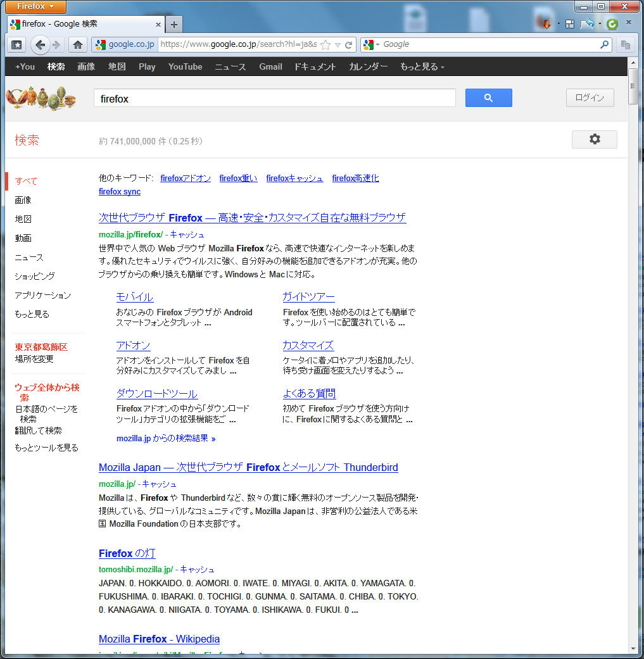Open Gmail in the black navigation bar

tap(271, 67)
